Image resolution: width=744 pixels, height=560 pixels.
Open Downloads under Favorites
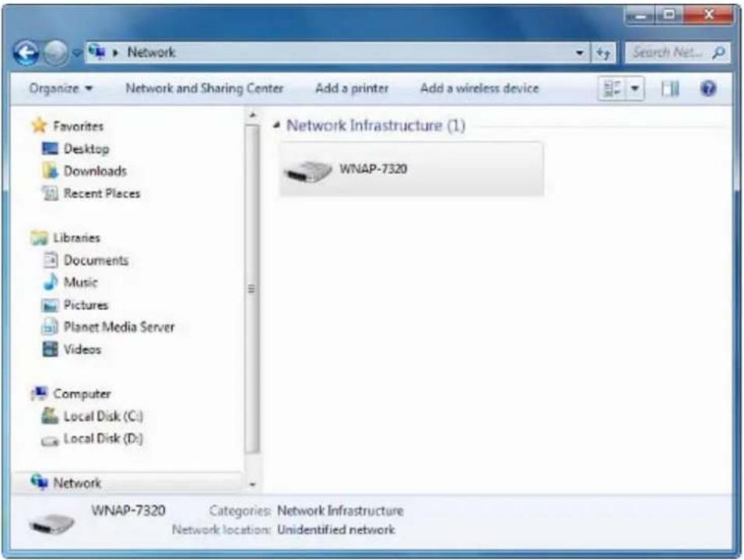(95, 170)
